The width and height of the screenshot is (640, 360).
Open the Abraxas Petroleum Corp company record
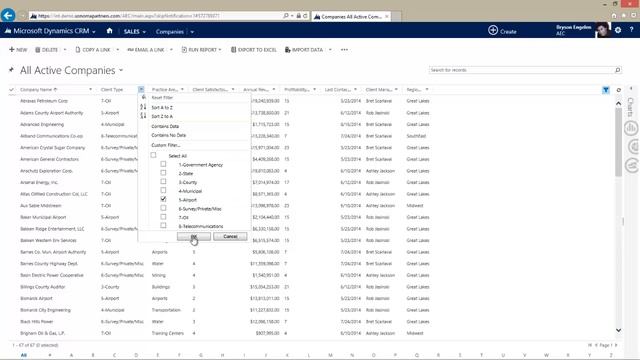click(x=44, y=101)
